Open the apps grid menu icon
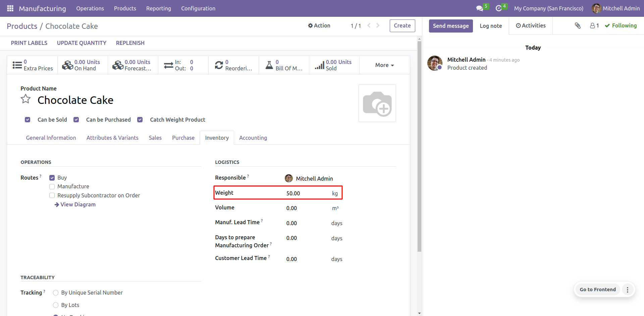 click(x=10, y=8)
